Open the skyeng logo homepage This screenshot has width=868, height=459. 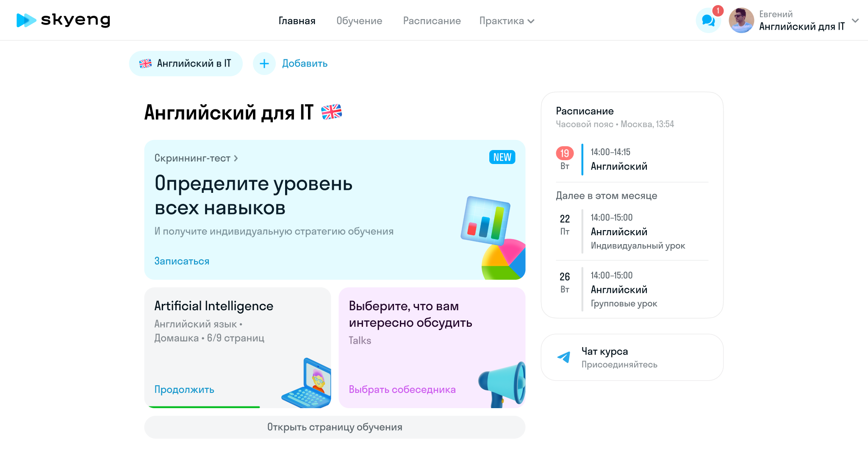point(63,20)
